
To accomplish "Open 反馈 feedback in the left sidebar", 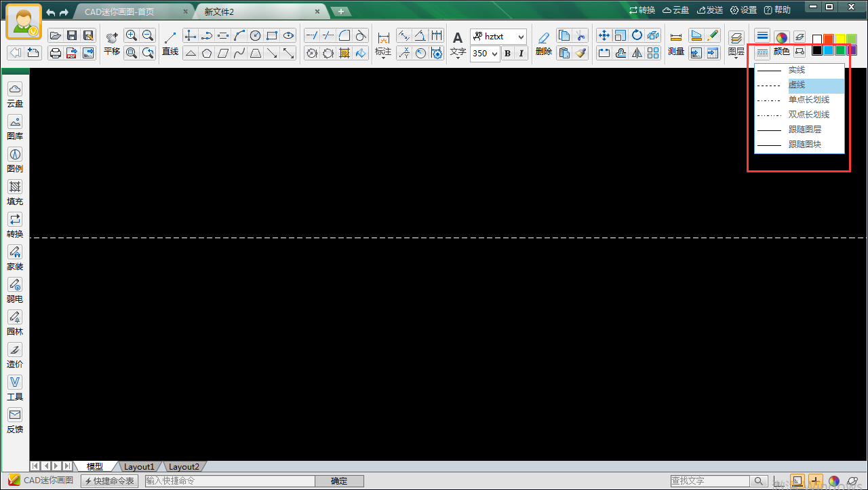I will point(15,421).
